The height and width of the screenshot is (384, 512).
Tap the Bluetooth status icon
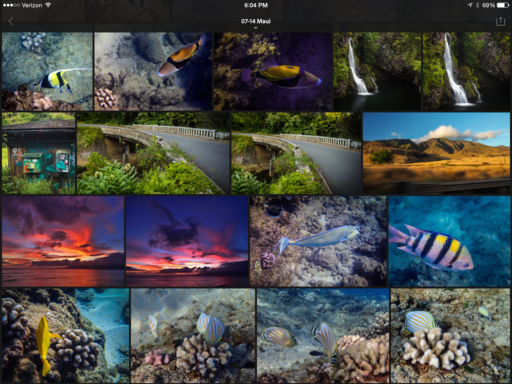[x=477, y=5]
